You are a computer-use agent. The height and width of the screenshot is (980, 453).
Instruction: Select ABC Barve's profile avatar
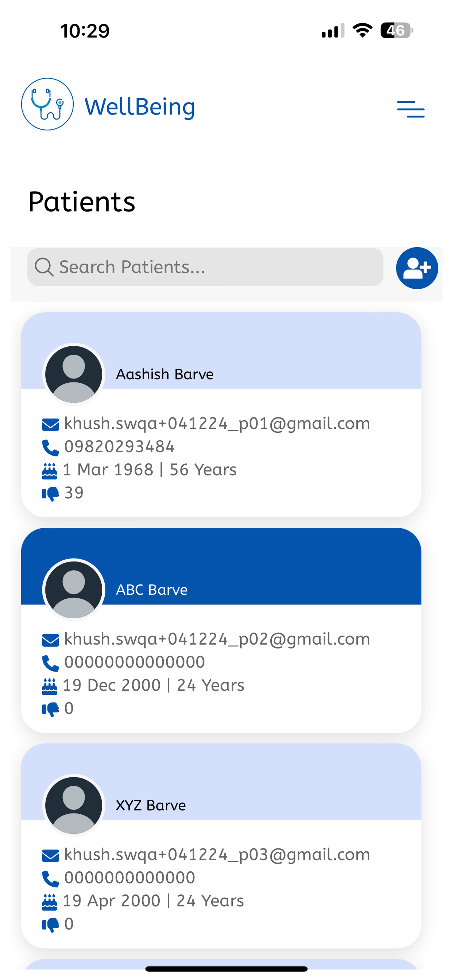(x=73, y=590)
